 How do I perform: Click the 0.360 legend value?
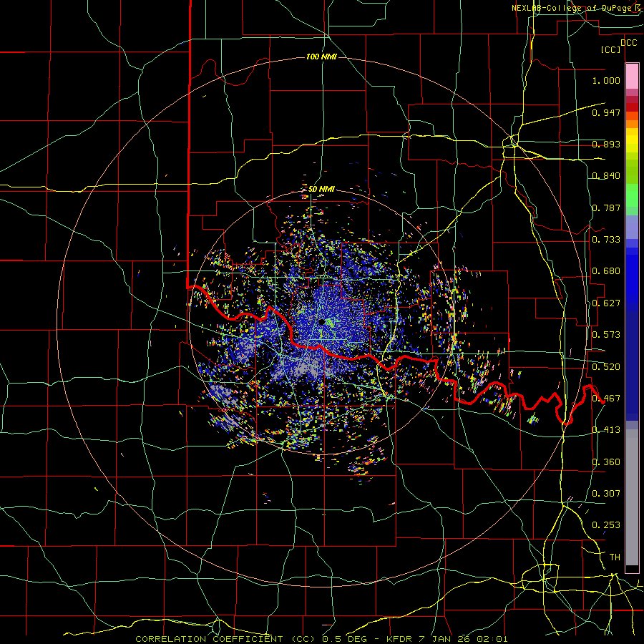(606, 462)
